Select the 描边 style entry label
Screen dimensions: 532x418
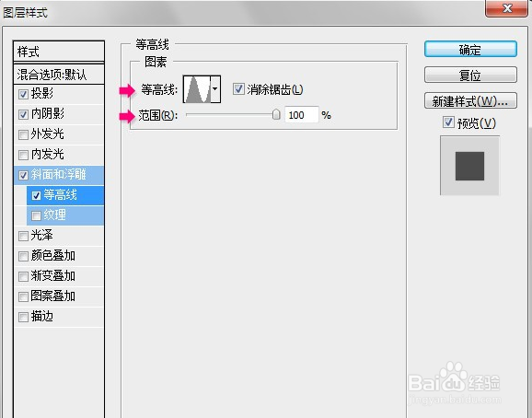tap(42, 317)
